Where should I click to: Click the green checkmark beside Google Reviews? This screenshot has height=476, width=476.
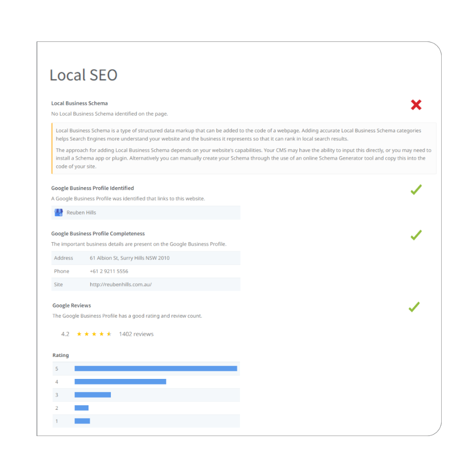click(x=414, y=307)
